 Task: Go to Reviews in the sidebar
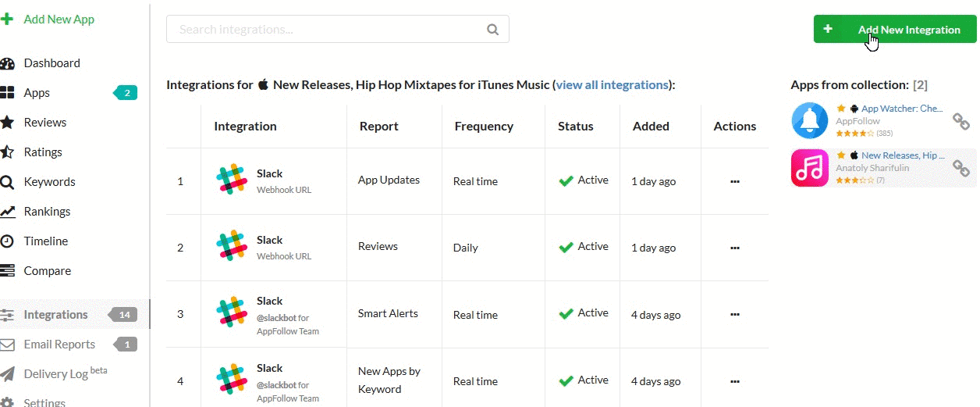[x=44, y=123]
